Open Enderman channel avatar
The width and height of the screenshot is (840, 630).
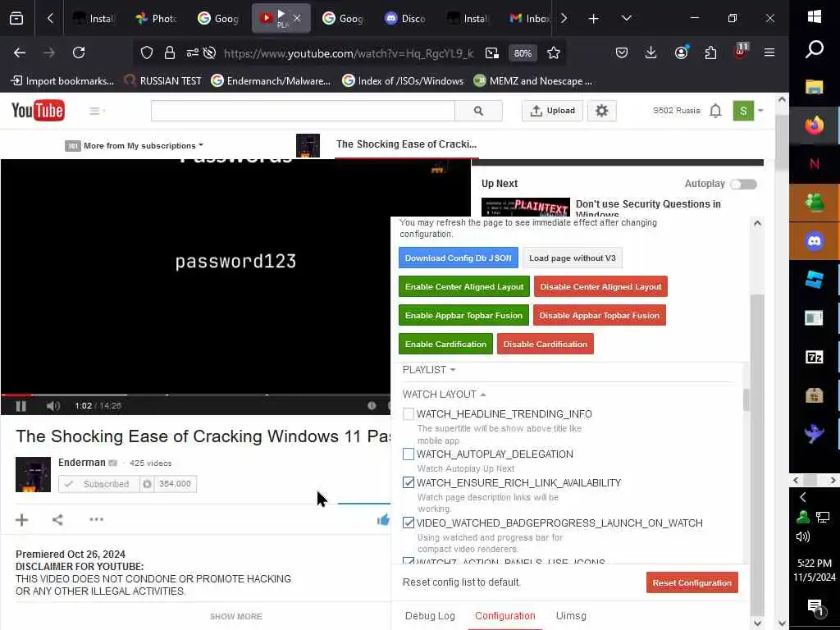[33, 474]
